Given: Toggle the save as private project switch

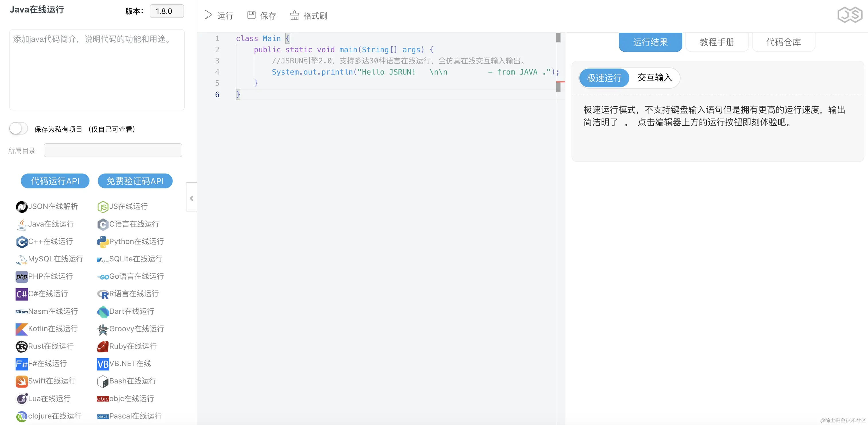Looking at the screenshot, I should tap(19, 129).
